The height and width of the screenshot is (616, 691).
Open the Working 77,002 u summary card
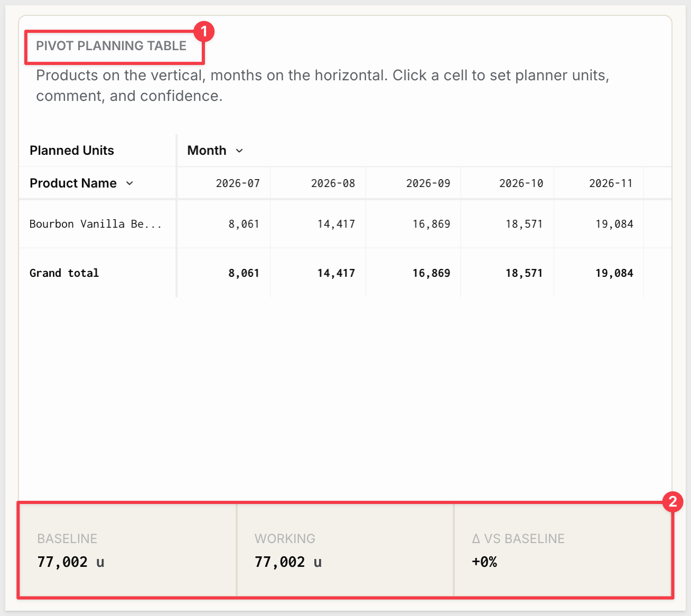345,550
